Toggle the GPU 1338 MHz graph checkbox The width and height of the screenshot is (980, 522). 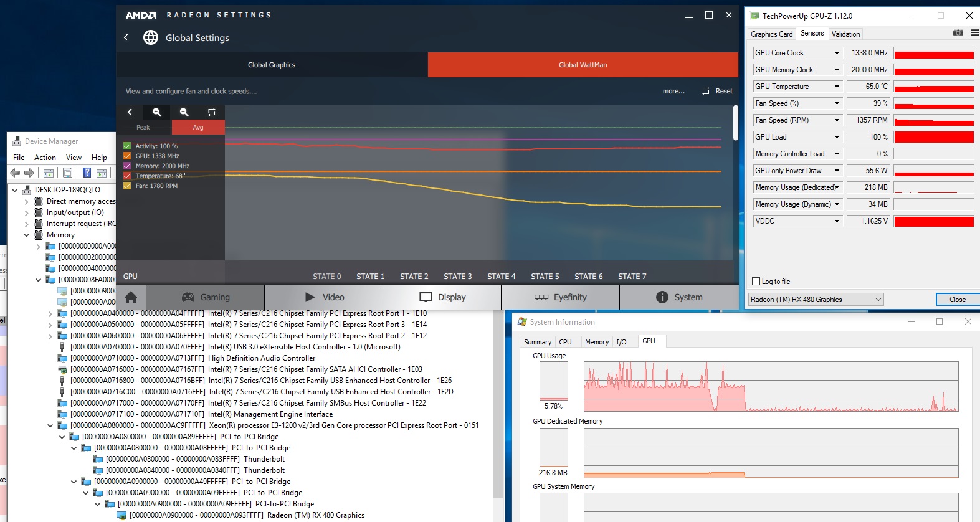(x=127, y=156)
